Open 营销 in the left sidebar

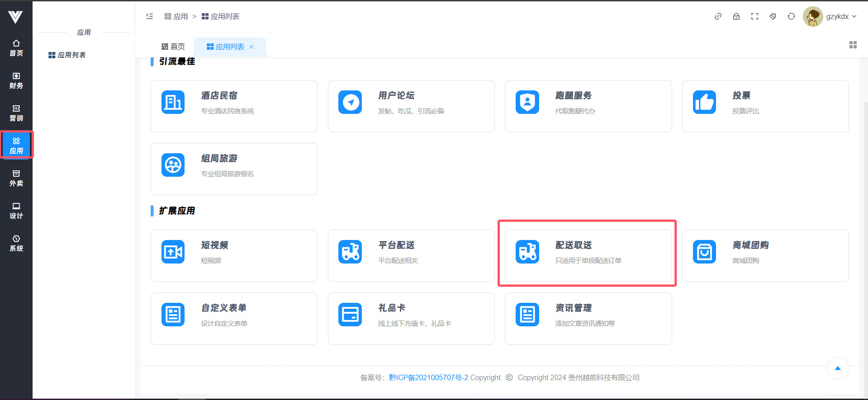[x=16, y=113]
